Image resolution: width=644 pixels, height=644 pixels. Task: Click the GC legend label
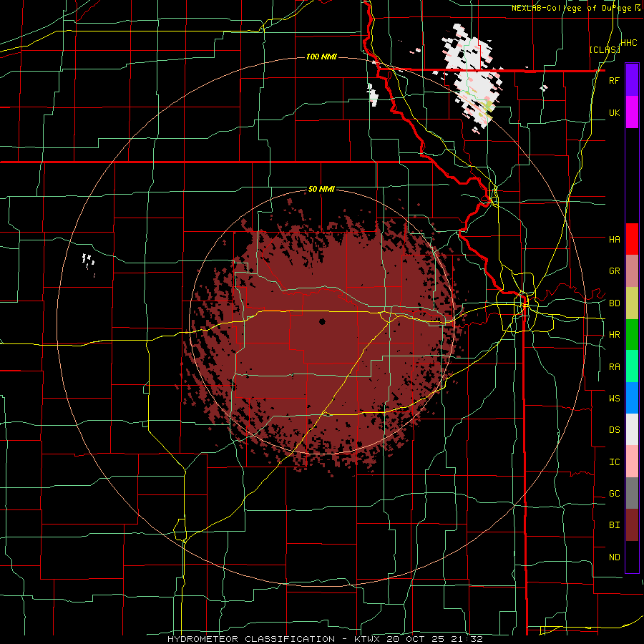click(614, 494)
